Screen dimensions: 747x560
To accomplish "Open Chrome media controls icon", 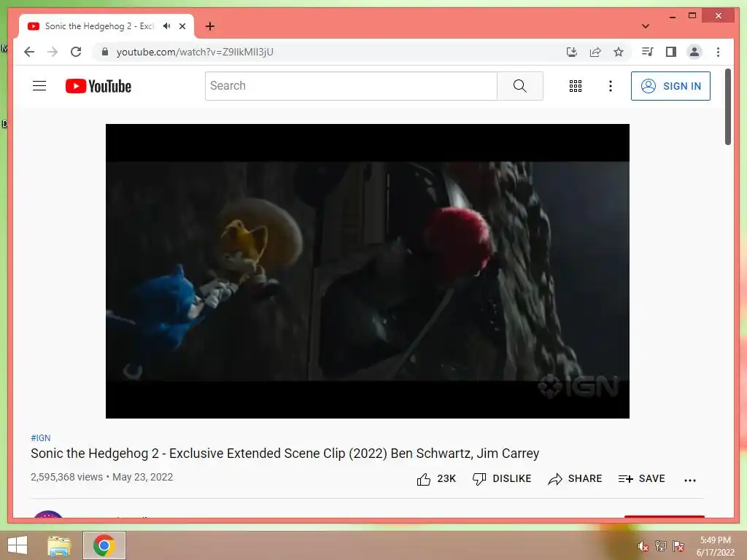I will [x=647, y=52].
